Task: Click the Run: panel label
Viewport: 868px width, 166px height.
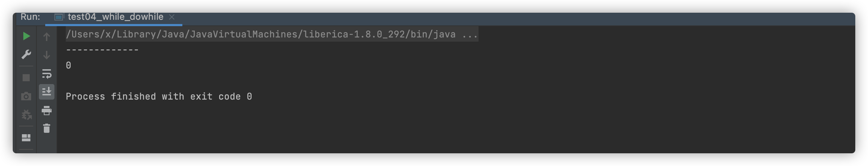Action: coord(30,17)
